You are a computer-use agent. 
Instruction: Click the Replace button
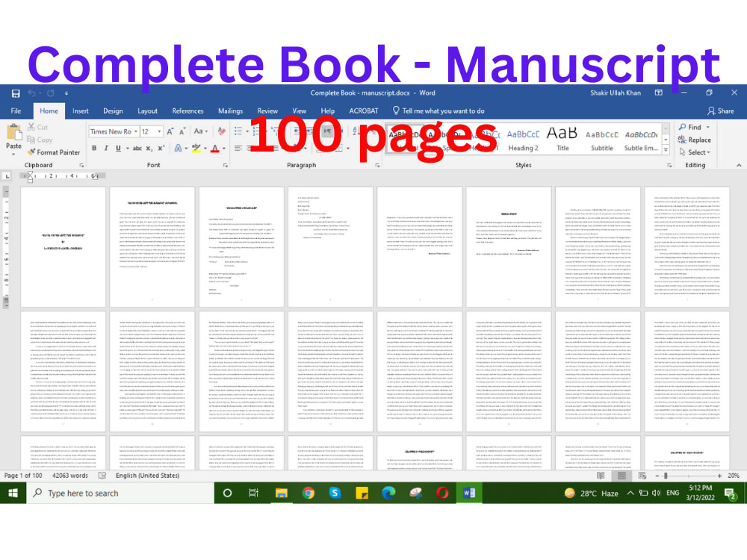tap(694, 140)
